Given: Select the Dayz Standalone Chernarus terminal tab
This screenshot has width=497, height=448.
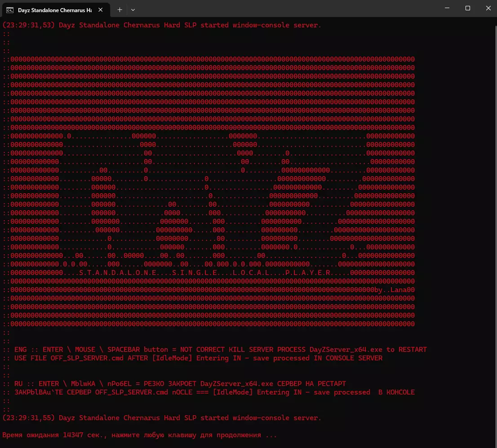Looking at the screenshot, I should (56, 10).
